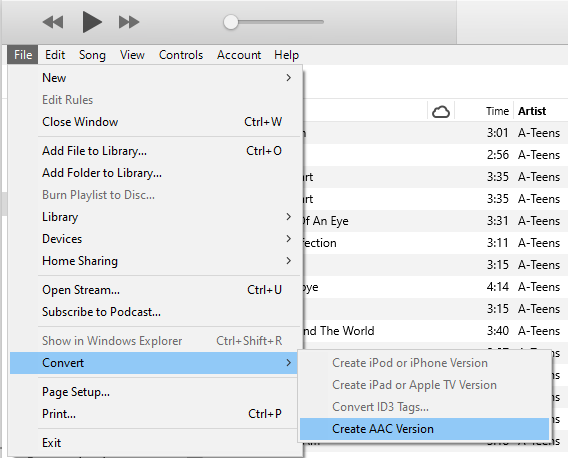Select Create AAC Version

pos(425,429)
